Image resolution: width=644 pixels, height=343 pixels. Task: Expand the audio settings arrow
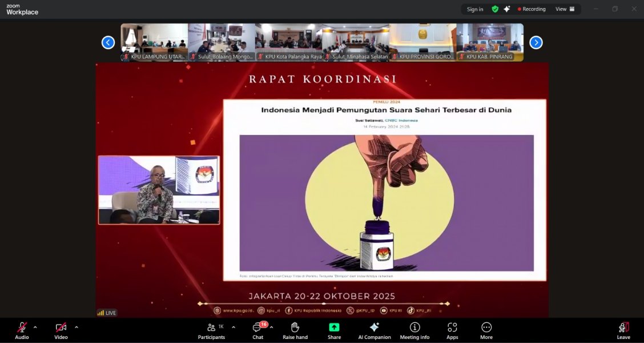pyautogui.click(x=35, y=328)
